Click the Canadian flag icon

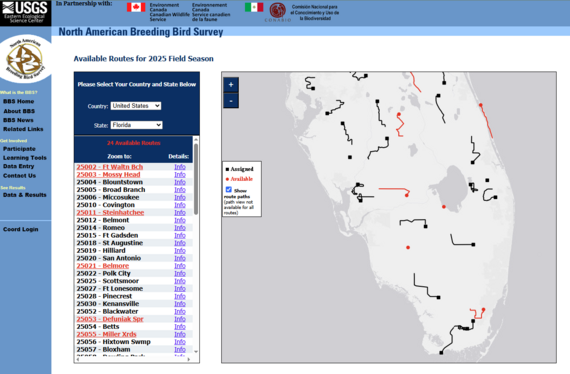click(x=136, y=7)
